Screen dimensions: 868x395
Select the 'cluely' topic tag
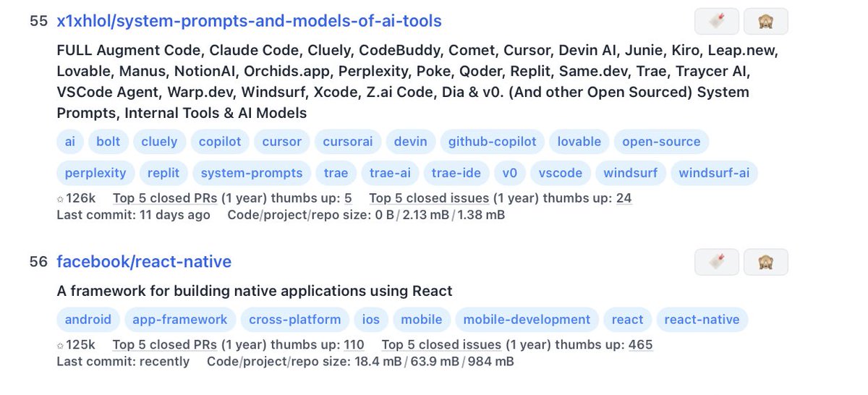pos(159,142)
